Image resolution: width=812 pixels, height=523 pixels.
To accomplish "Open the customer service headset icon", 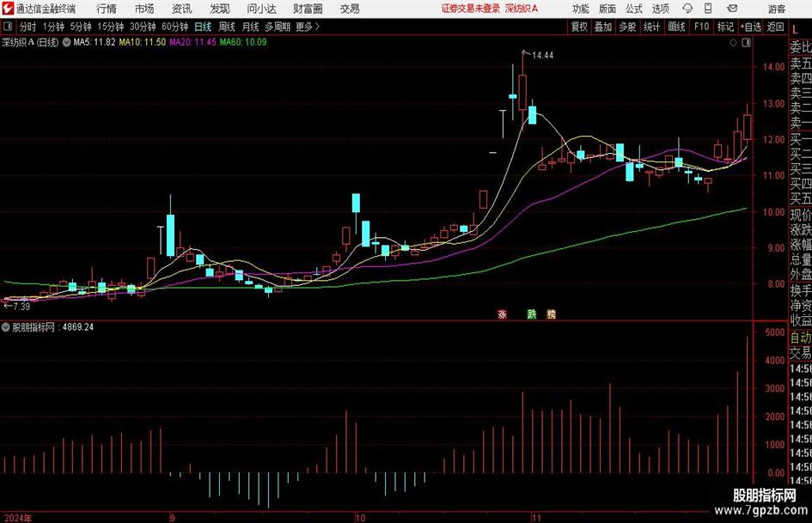I will coord(687,9).
